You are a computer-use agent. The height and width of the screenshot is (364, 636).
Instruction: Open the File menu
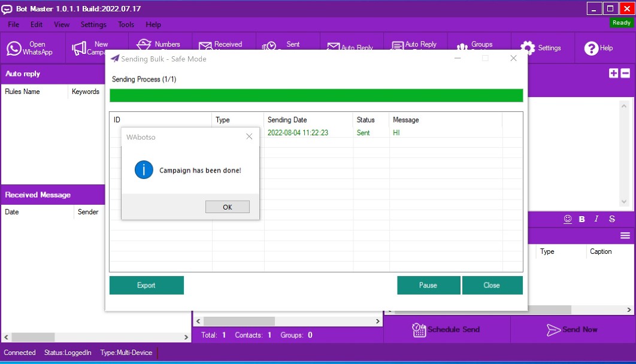tap(13, 25)
